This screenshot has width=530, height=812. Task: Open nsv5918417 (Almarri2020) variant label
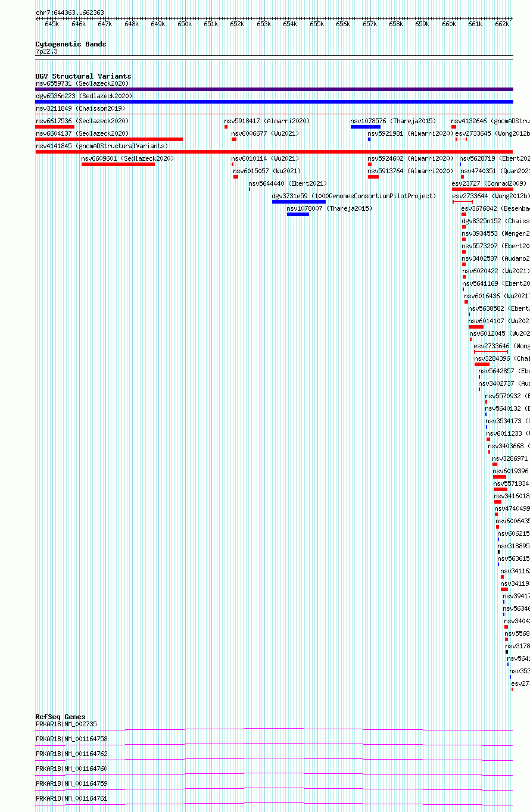[267, 121]
